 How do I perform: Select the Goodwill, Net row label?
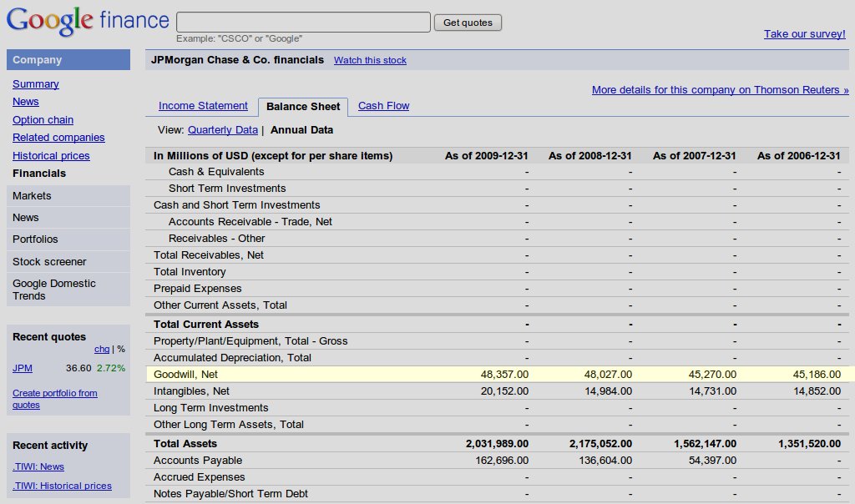pos(185,375)
